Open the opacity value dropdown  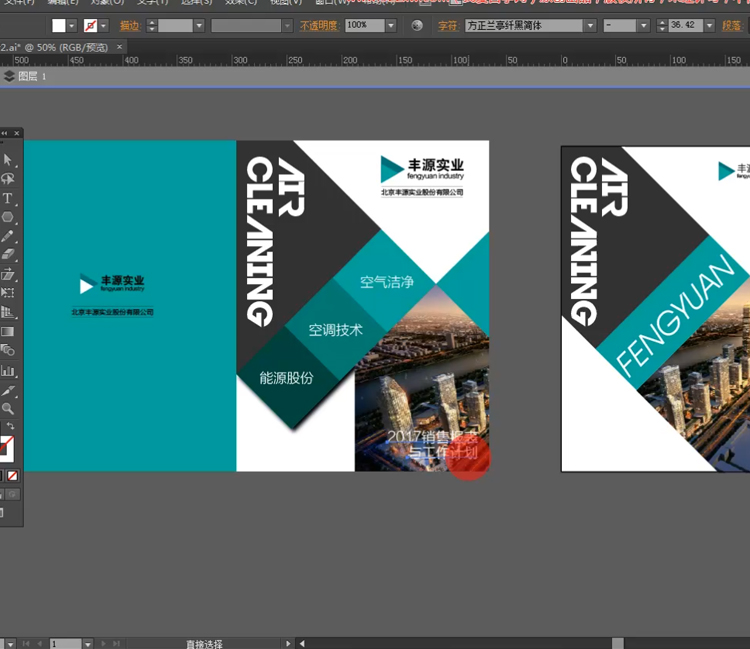tap(391, 25)
